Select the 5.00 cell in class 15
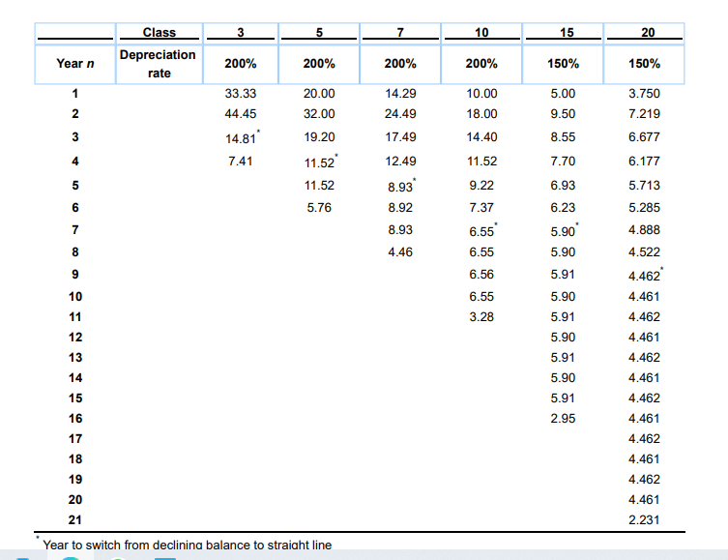The width and height of the screenshot is (728, 560). [563, 94]
